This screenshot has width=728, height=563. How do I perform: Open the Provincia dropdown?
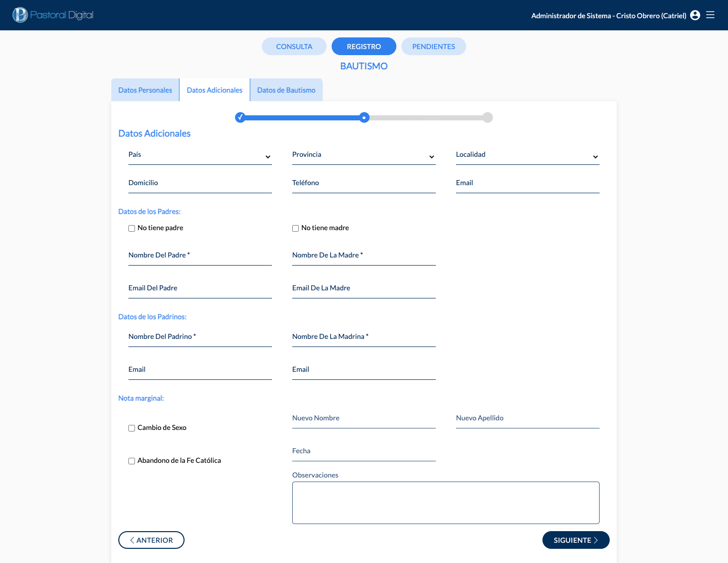point(364,156)
